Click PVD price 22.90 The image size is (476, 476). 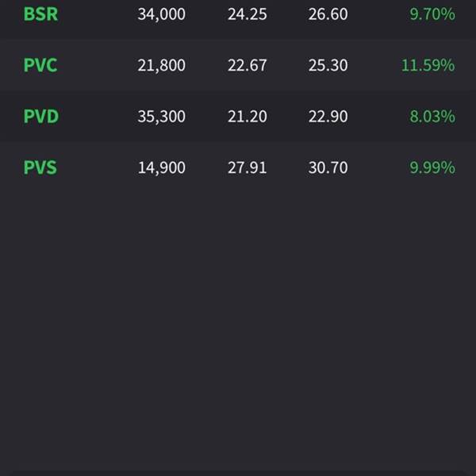(x=328, y=117)
